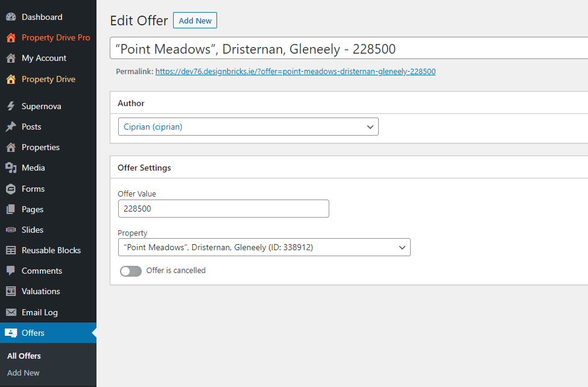Click the Posts pushpin icon
This screenshot has width=588, height=387.
coord(11,127)
